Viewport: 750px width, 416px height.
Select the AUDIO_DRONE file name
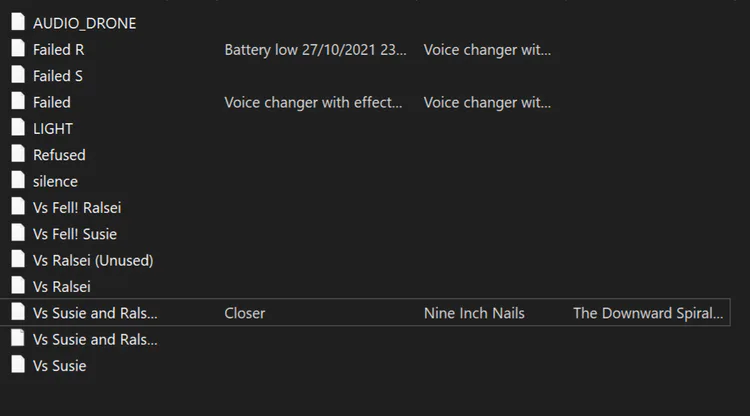pyautogui.click(x=84, y=22)
